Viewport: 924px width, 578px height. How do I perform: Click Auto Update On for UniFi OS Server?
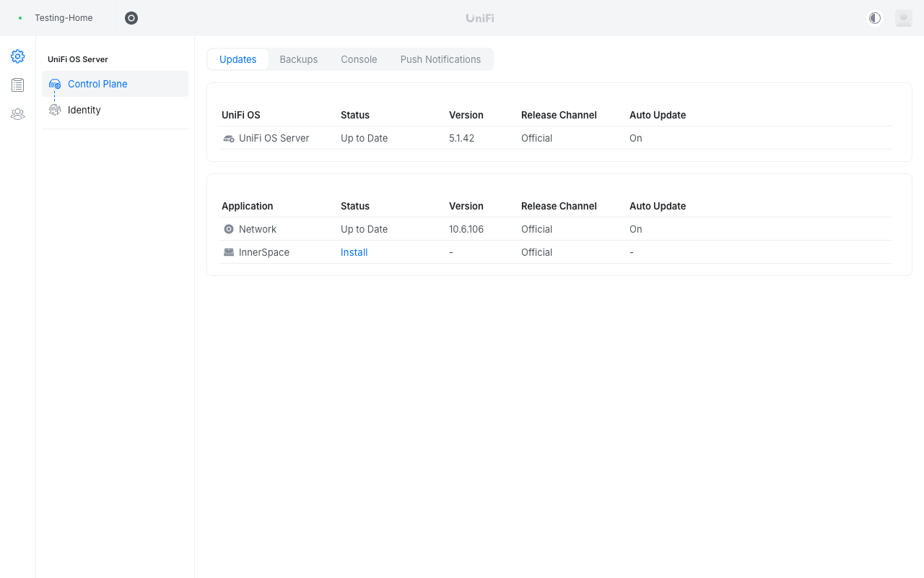pyautogui.click(x=636, y=138)
